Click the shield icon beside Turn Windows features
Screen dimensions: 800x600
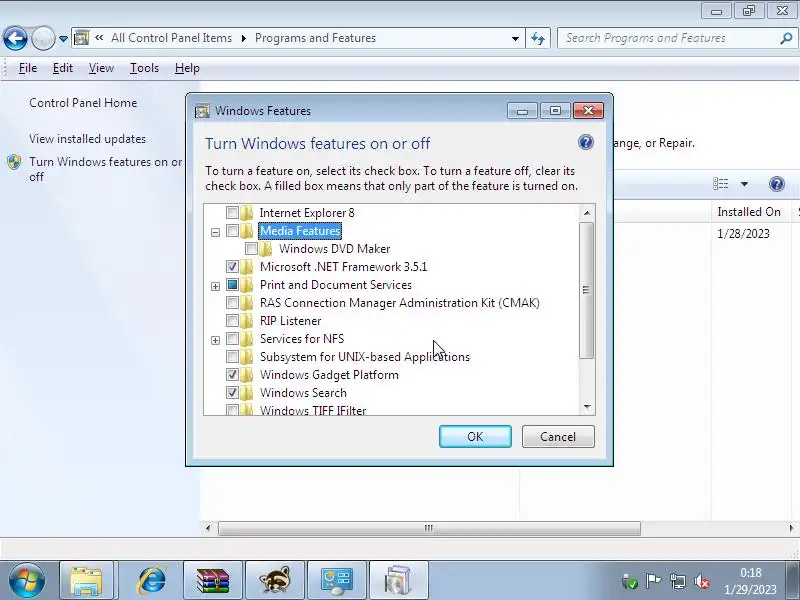pos(14,162)
